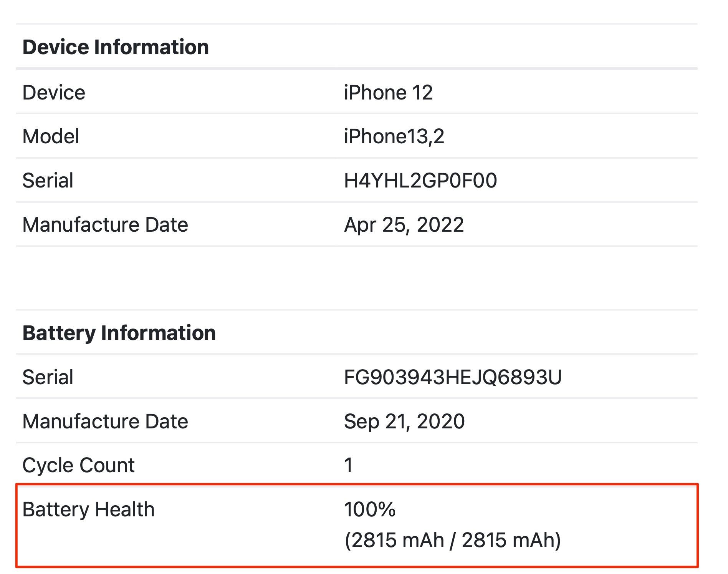Click the device Serial label
This screenshot has width=728, height=574.
(48, 180)
